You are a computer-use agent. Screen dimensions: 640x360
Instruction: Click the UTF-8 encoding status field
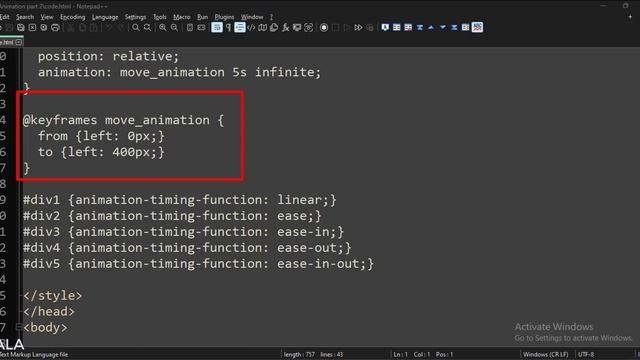tap(586, 354)
